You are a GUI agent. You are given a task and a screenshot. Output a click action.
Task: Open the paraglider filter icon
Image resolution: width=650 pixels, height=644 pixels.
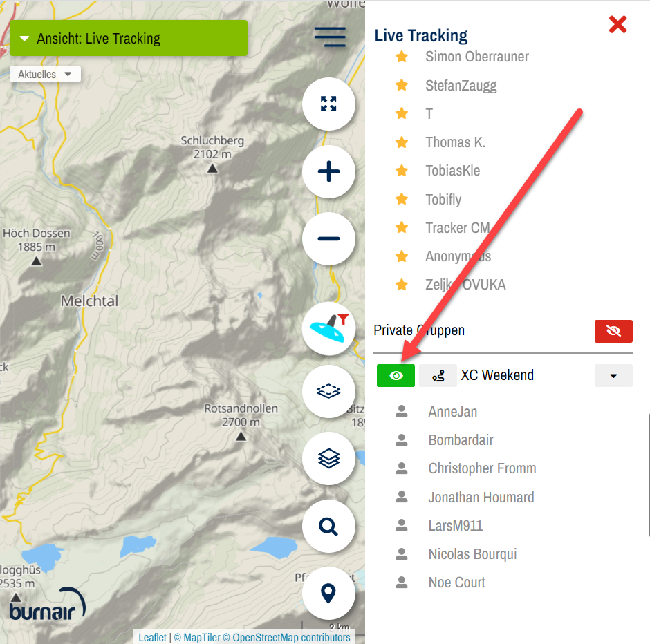(x=328, y=328)
